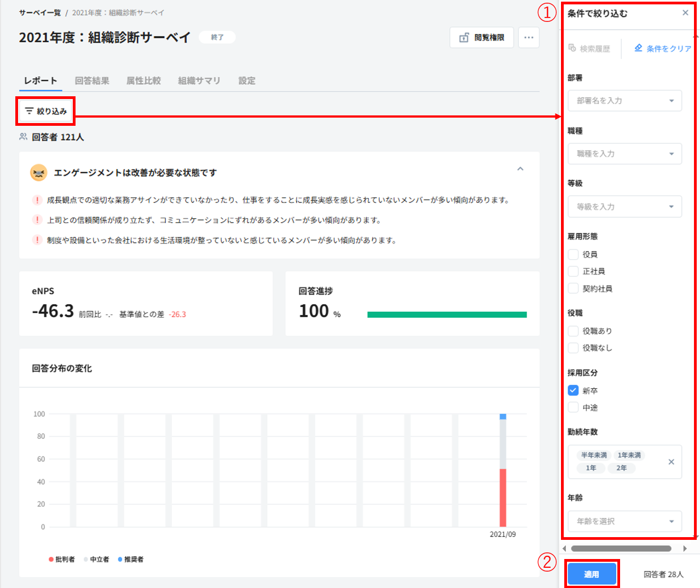
Task: Click the horizontal scrollbar left arrow
Action: coord(564,548)
